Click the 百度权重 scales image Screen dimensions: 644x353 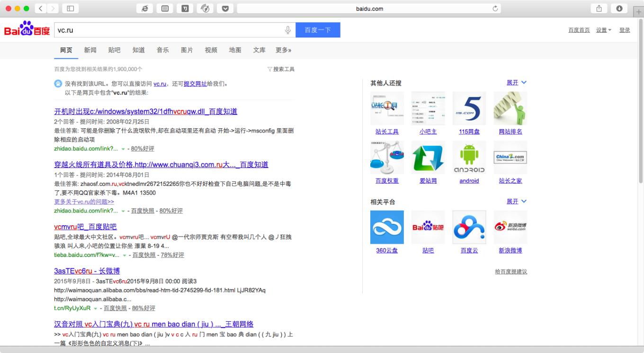point(387,158)
